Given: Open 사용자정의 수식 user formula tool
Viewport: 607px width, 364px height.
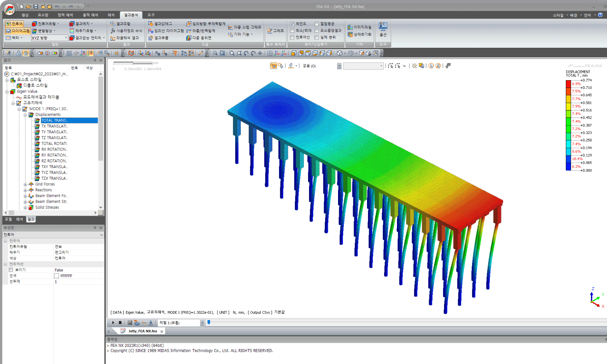Looking at the screenshot, I should pos(126,31).
